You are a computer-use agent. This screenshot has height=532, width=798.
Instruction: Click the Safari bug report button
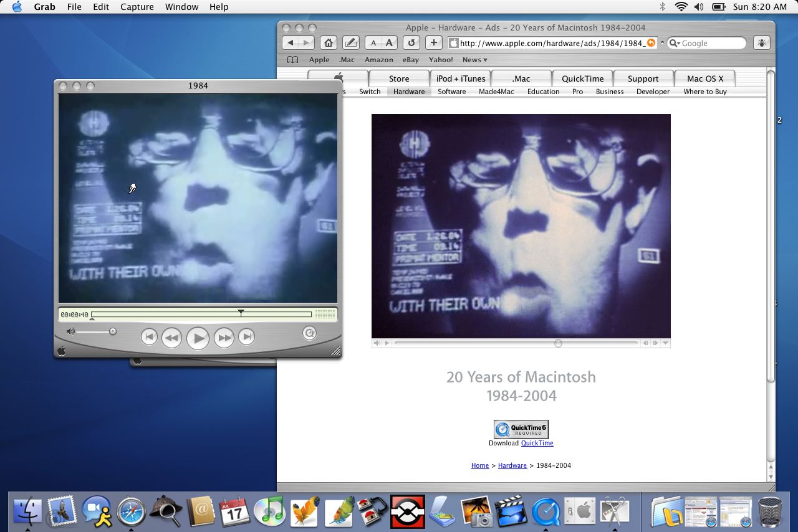[x=761, y=43]
